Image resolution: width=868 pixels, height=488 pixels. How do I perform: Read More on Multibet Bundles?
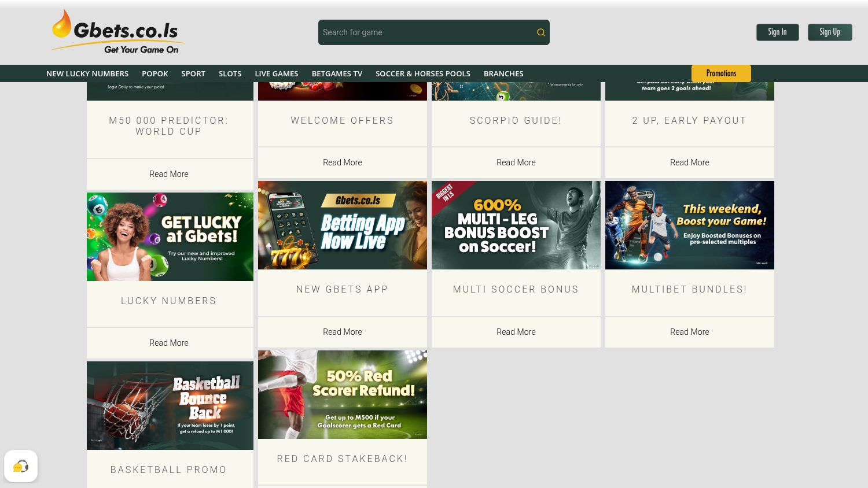tap(690, 332)
